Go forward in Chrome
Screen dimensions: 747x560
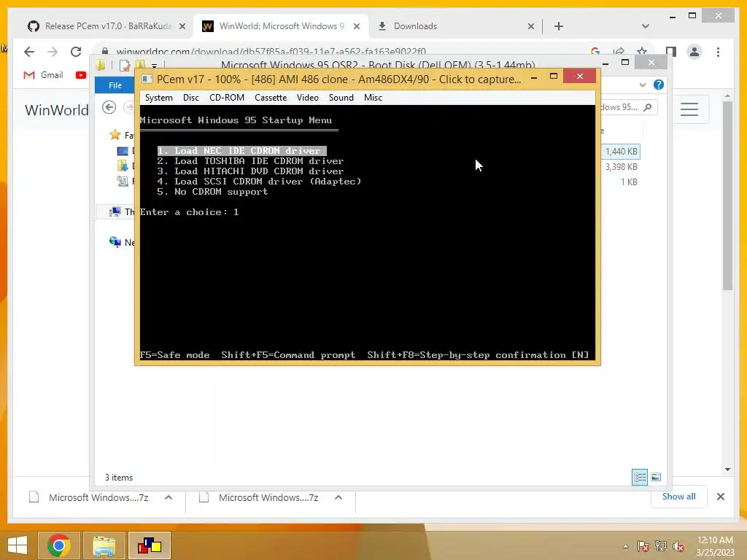(53, 52)
